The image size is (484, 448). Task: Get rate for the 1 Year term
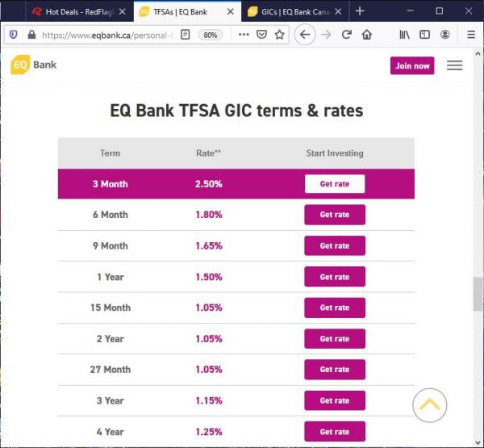click(335, 277)
